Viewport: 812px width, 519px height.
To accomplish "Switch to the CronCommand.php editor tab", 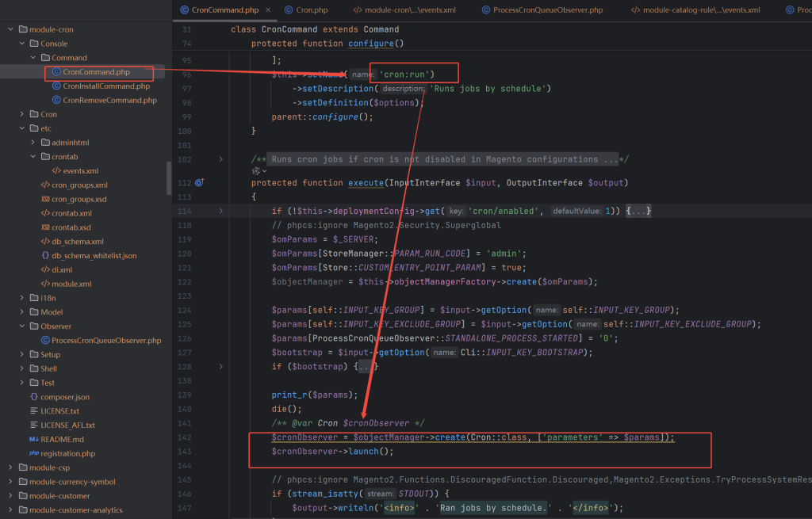I will (x=224, y=10).
